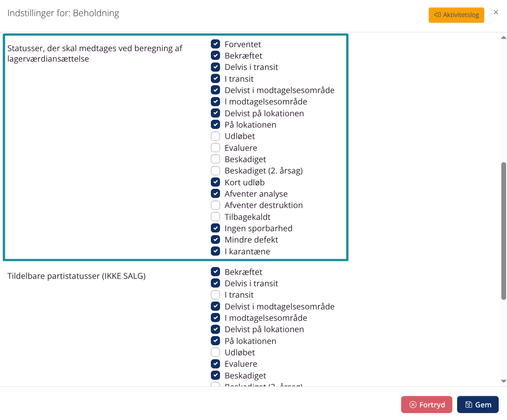
Task: Click the scroll down arrow
Action: pyautogui.click(x=504, y=381)
